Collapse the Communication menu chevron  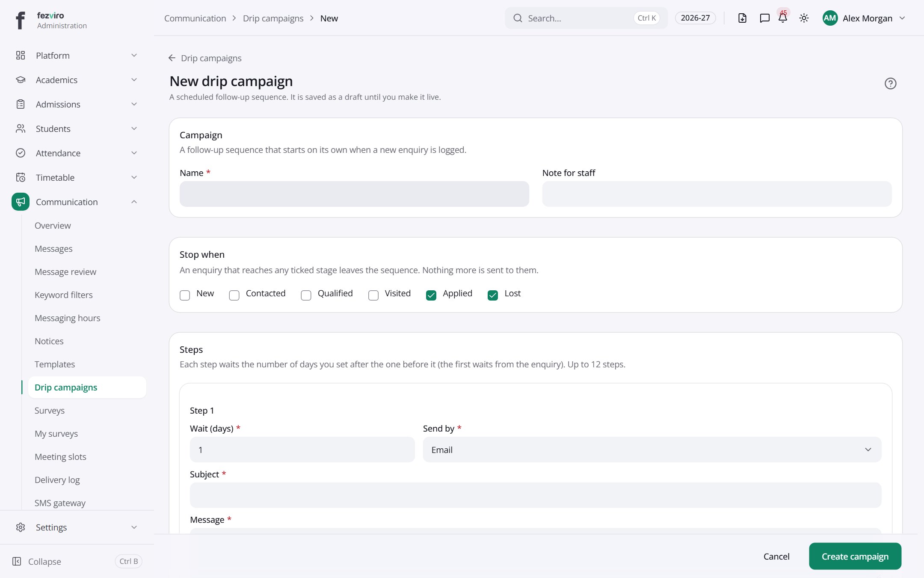[x=134, y=202]
